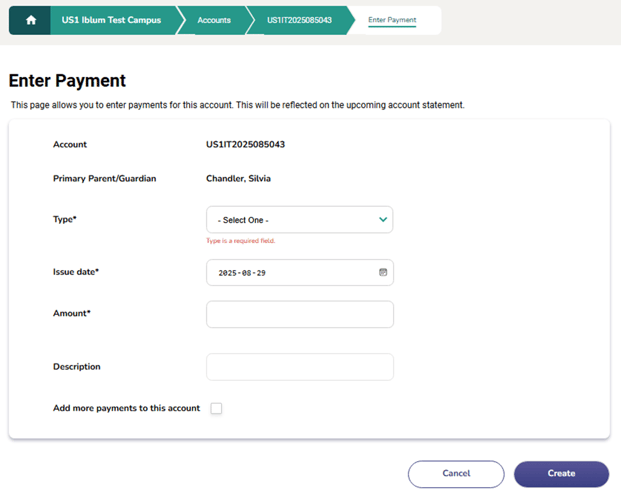
Task: Navigate to the Accounts breadcrumb
Action: tap(214, 20)
